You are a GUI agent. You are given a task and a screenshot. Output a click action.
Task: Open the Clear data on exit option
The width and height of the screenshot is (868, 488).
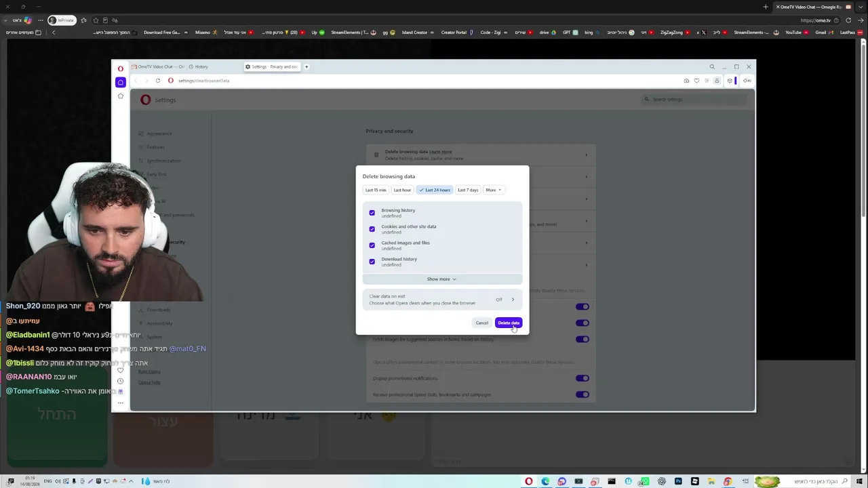pyautogui.click(x=442, y=300)
